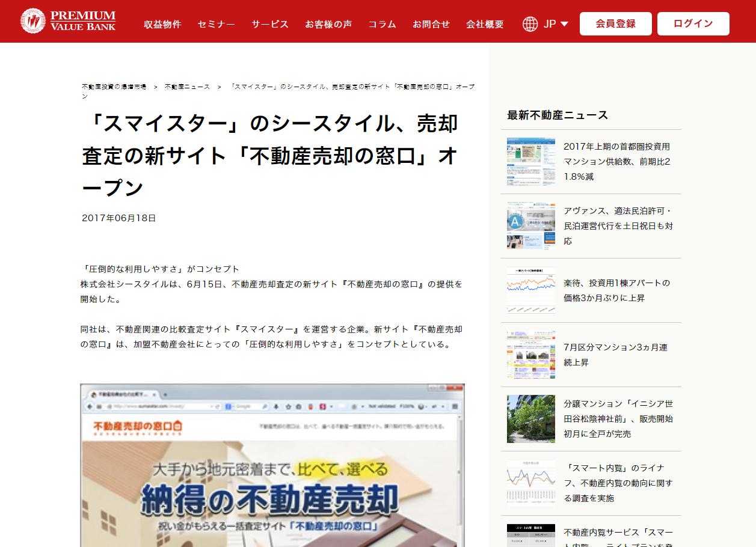Open the コラム navigation item
756x547 pixels.
click(x=382, y=24)
